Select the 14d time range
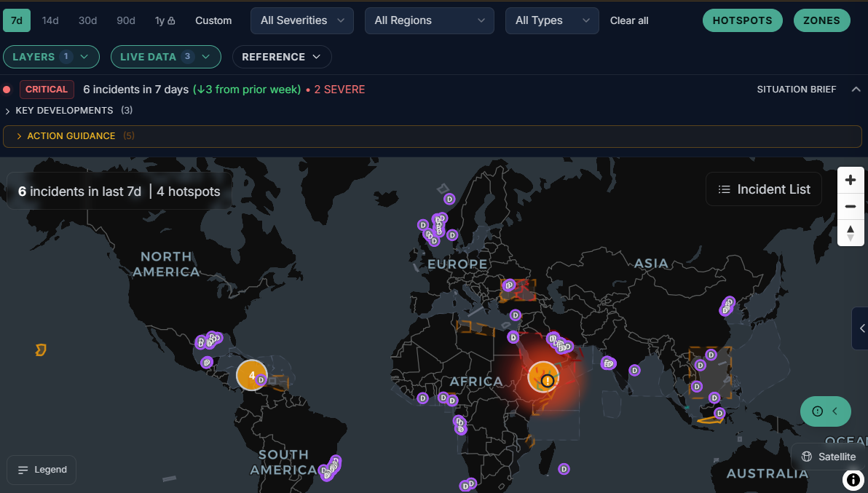868x493 pixels. 50,20
